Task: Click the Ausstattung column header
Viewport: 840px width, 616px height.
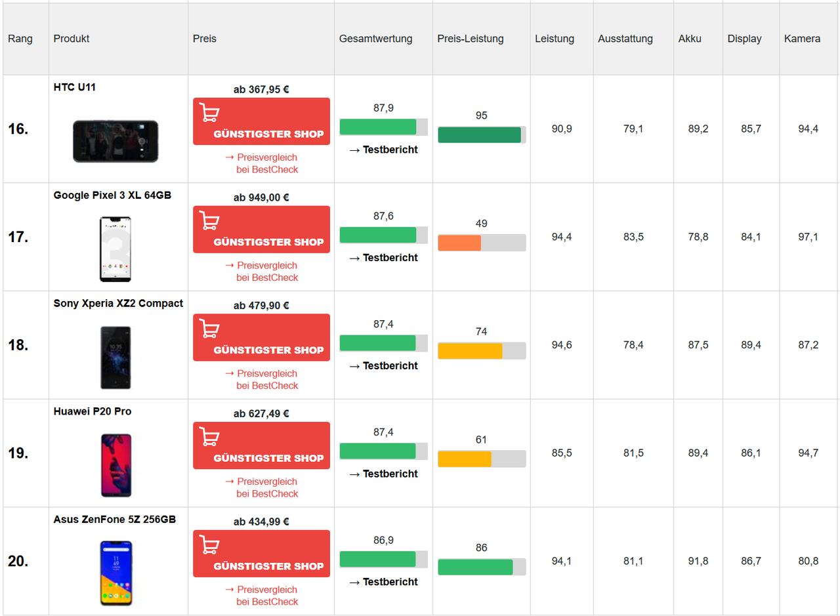Action: 625,39
